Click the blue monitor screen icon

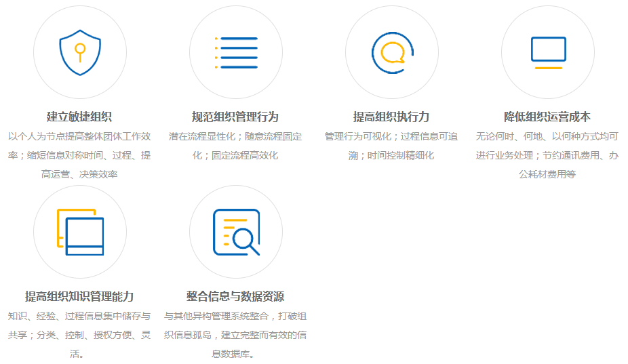coord(548,49)
